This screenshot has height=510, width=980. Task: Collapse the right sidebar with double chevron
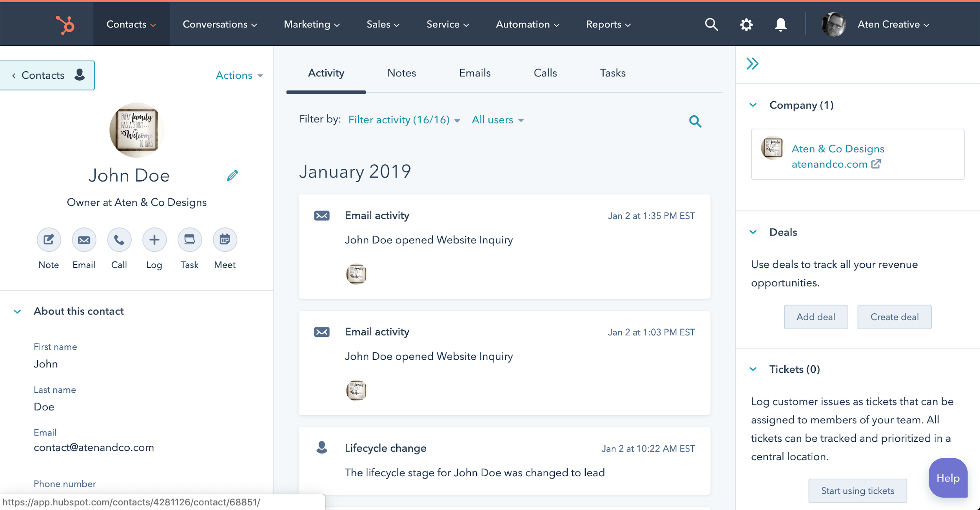coord(752,64)
